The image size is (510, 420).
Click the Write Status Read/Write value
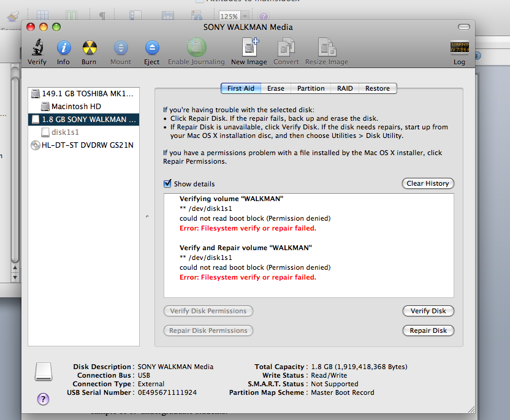pos(329,375)
